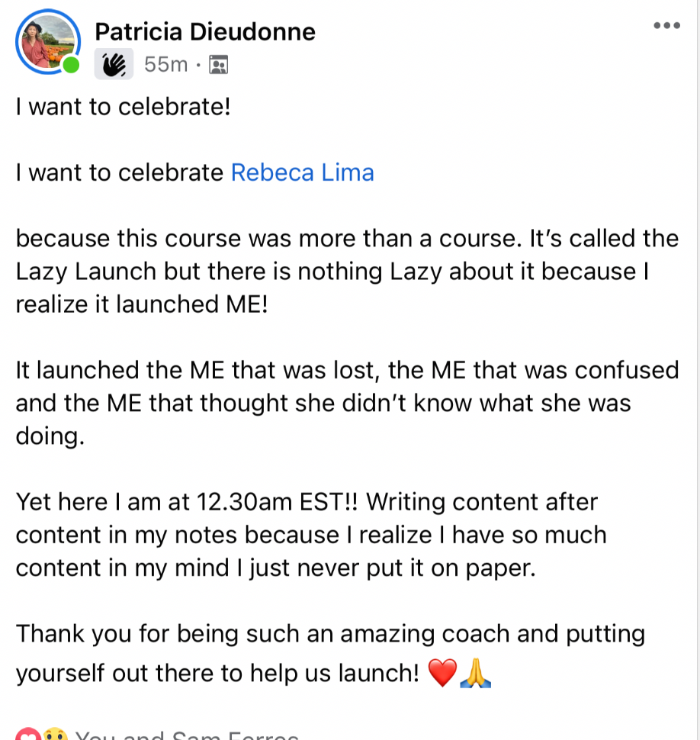Viewport: 700px width, 740px height.
Task: Follow the Rebeca Lima tagged link
Action: (x=302, y=173)
